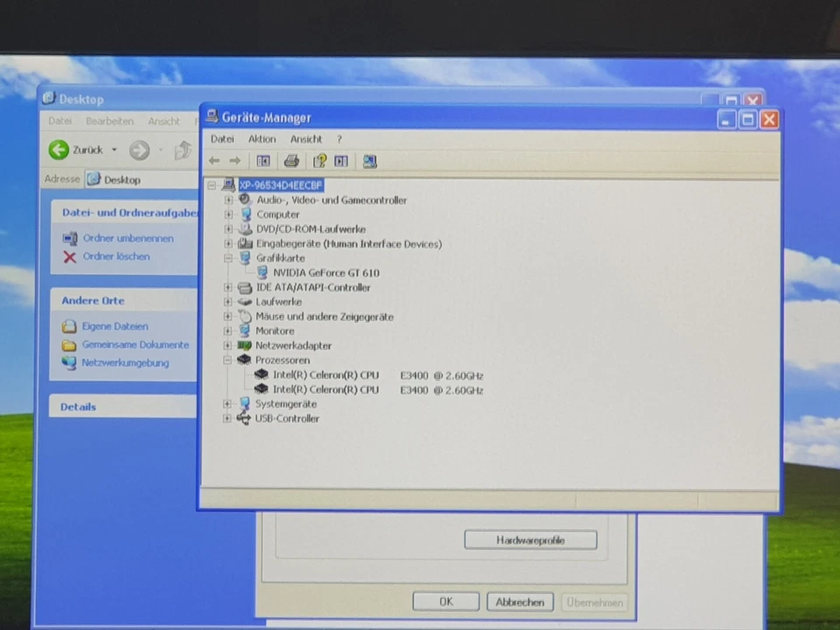Open Gemeinsame Dokumente link
This screenshot has height=630, width=840.
[x=135, y=345]
